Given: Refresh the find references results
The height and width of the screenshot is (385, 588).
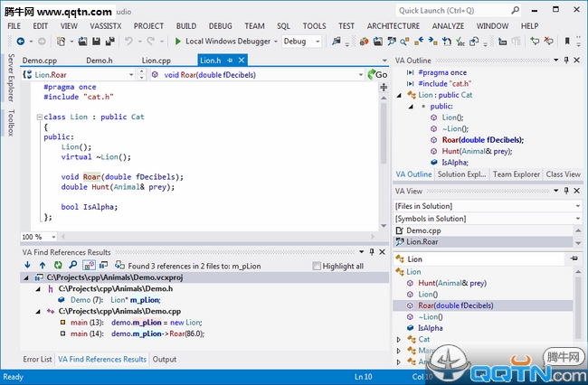Looking at the screenshot, I should coord(58,266).
